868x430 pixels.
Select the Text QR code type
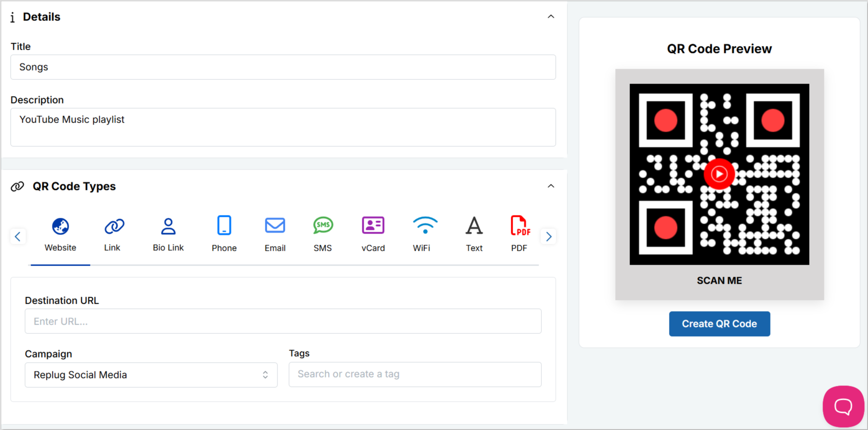click(x=474, y=235)
